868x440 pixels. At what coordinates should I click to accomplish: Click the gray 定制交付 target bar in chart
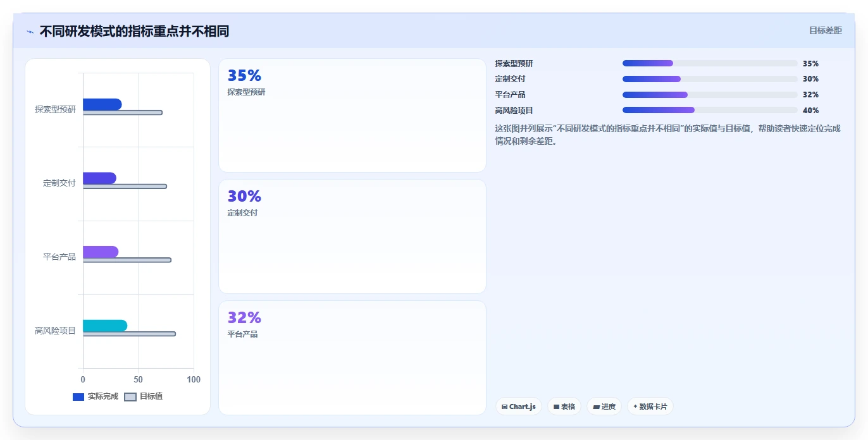point(125,186)
